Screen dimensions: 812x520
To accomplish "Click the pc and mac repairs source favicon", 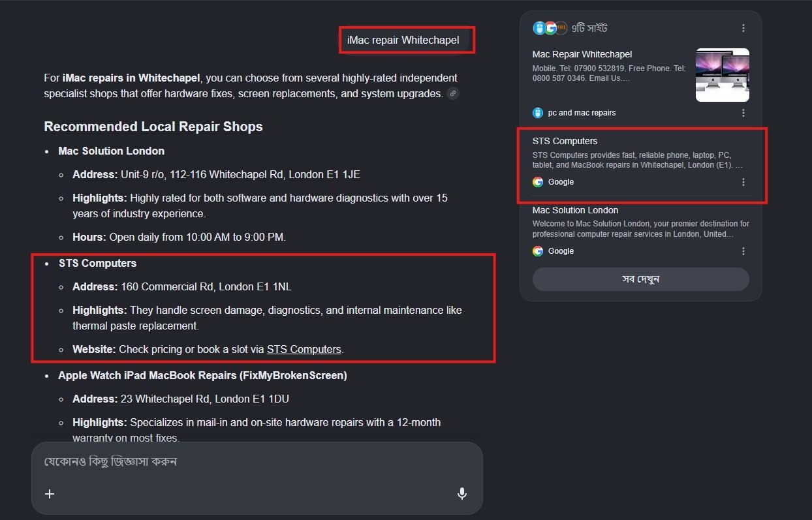I will click(538, 113).
